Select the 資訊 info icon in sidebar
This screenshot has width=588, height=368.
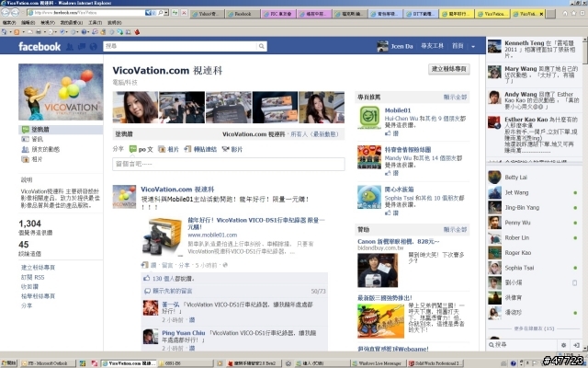click(x=25, y=139)
